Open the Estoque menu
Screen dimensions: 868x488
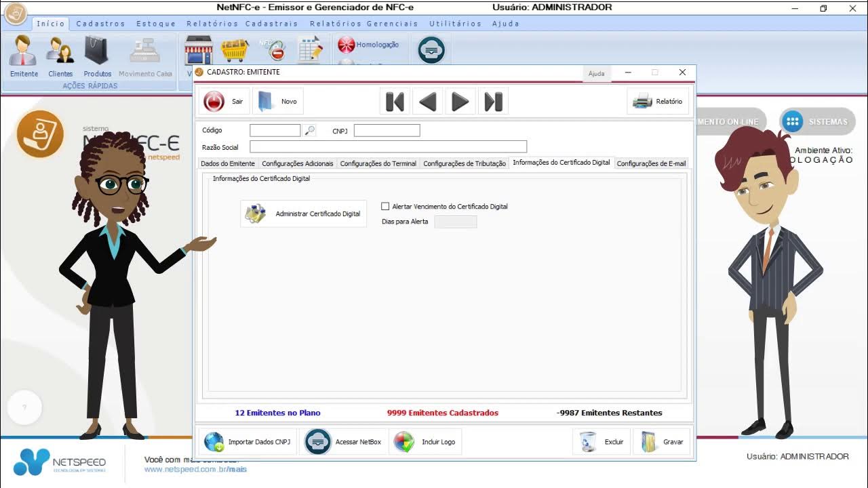tap(157, 24)
